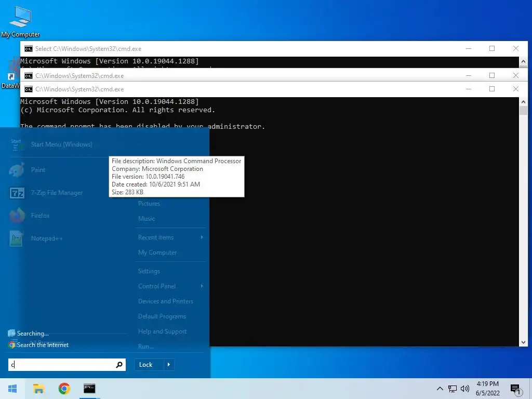This screenshot has width=532, height=399.
Task: Open 7-Zip File Manager from Start menu
Action: point(57,193)
